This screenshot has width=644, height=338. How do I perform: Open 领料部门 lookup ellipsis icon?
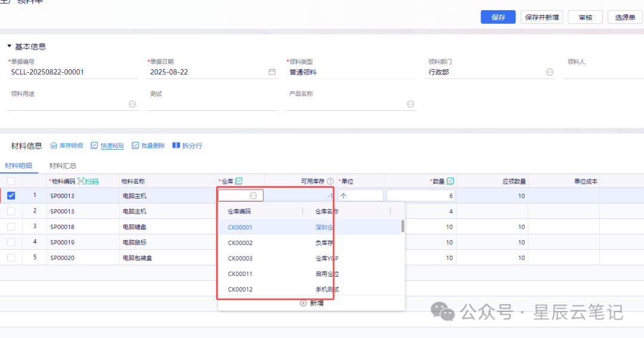pyautogui.click(x=550, y=72)
